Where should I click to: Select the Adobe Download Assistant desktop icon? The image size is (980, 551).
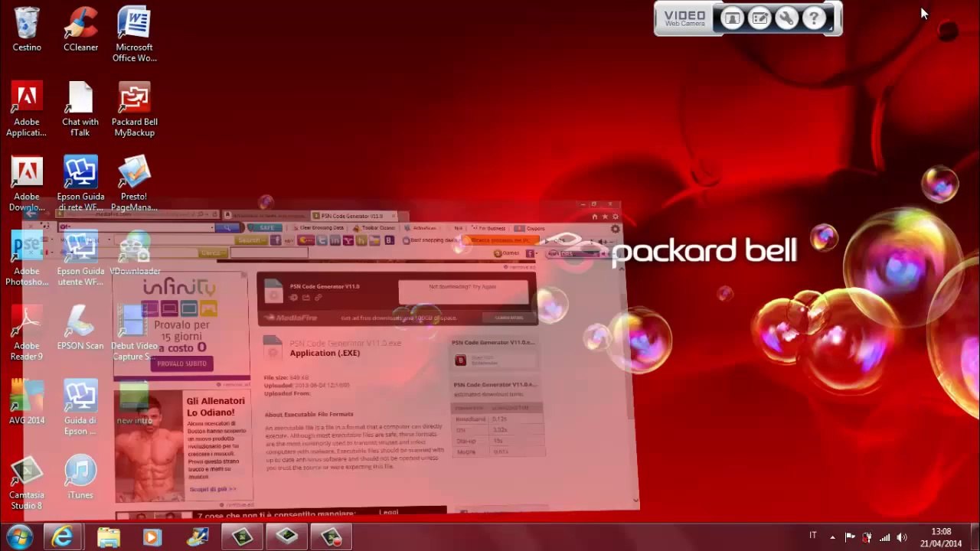pyautogui.click(x=27, y=184)
